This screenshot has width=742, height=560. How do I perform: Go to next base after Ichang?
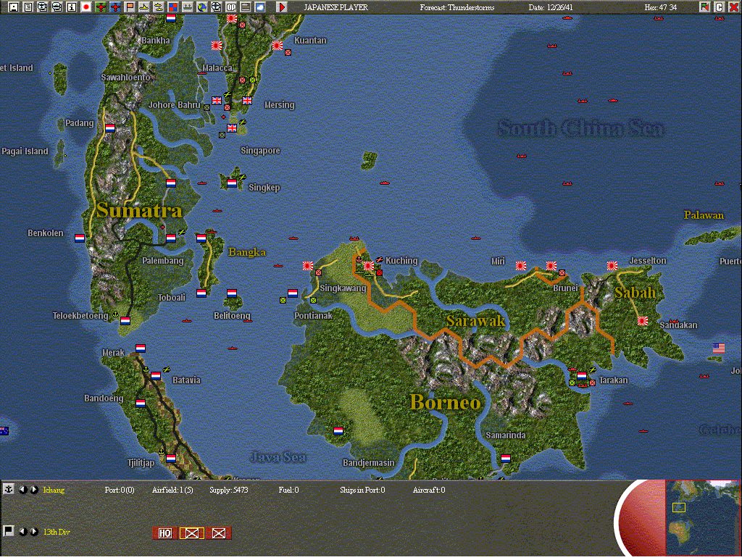34,490
